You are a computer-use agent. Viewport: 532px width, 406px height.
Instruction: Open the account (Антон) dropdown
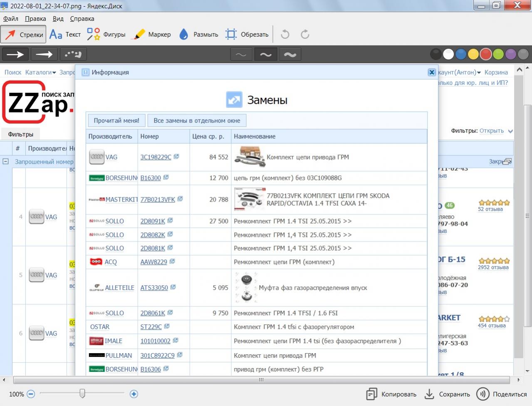(459, 72)
